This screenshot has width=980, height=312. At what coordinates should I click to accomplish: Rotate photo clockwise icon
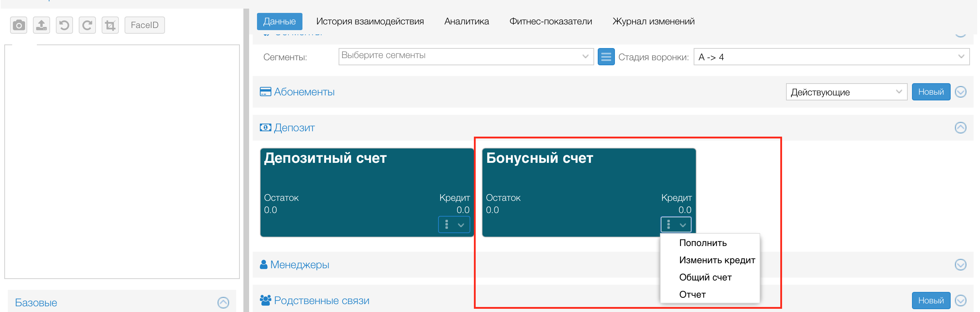click(x=87, y=25)
